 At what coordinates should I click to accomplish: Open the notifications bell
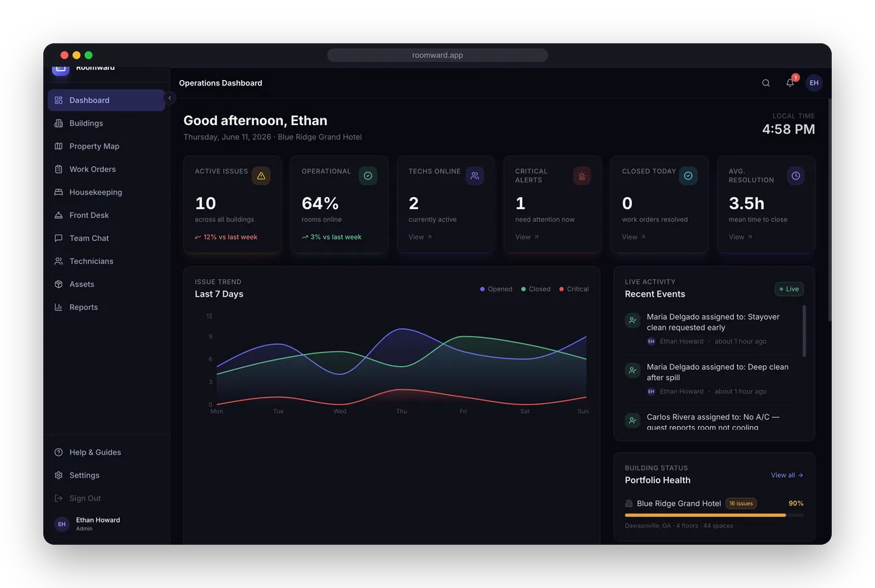point(790,83)
